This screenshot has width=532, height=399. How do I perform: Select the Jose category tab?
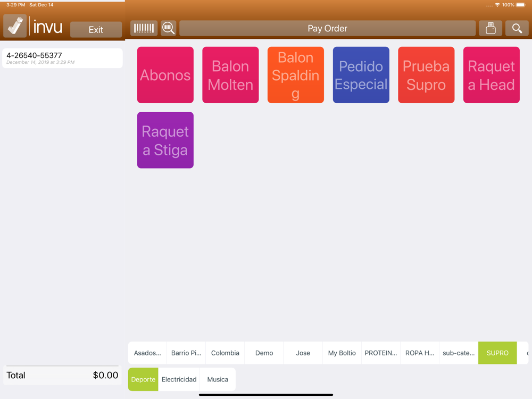coord(303,353)
